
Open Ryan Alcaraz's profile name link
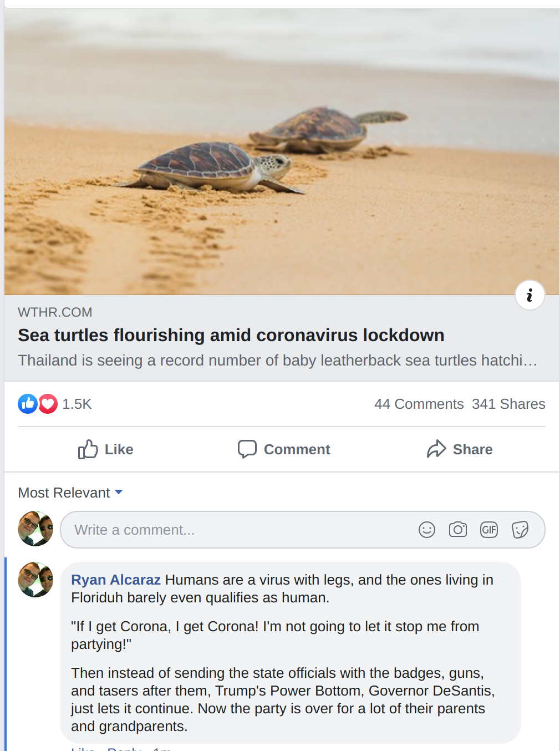[x=116, y=580]
